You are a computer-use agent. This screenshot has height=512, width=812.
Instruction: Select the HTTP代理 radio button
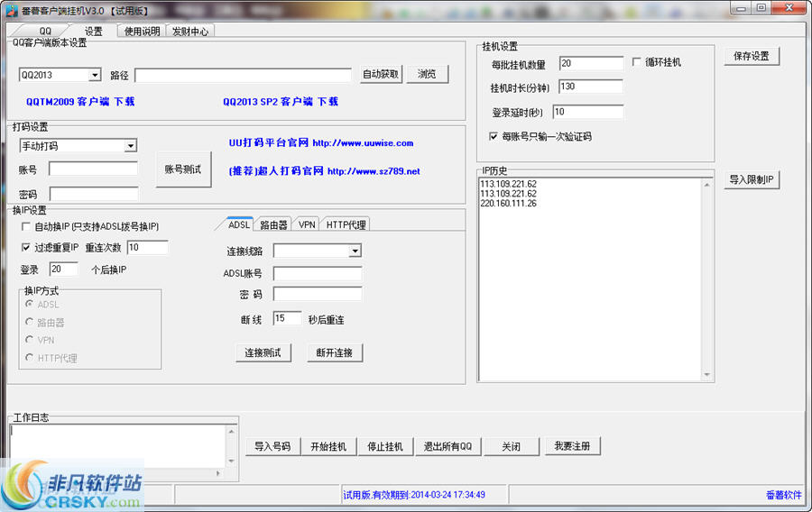30,357
